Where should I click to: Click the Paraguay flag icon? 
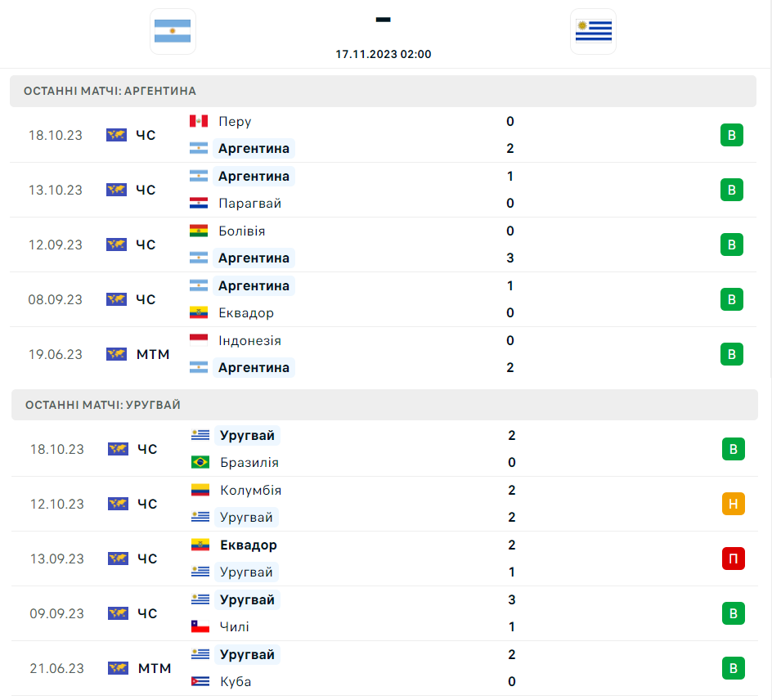(x=199, y=204)
